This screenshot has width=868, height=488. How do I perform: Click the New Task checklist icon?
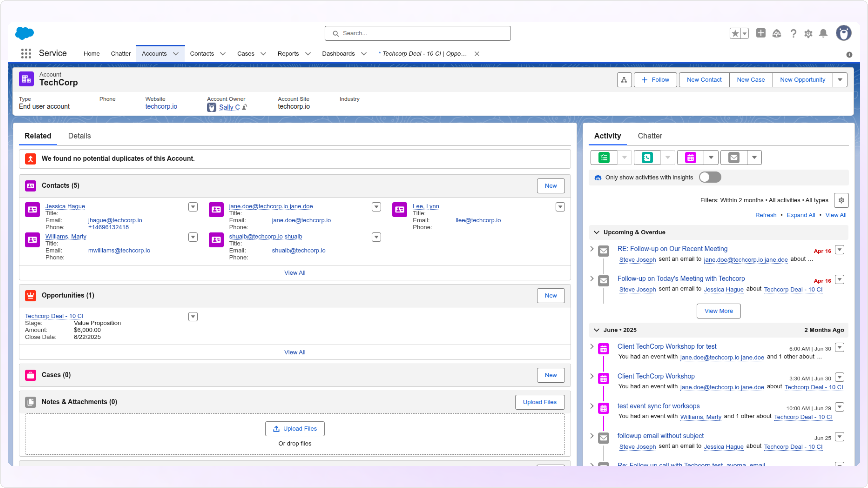pos(604,158)
